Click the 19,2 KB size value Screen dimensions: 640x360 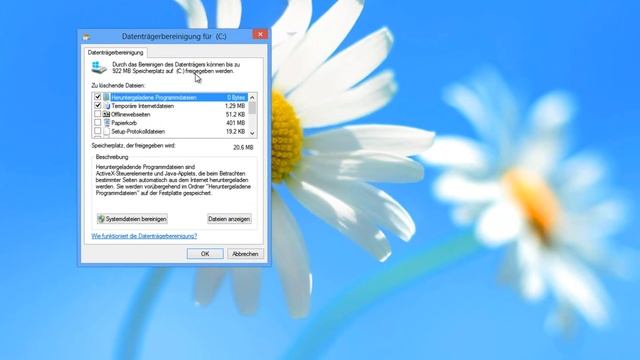tap(235, 131)
